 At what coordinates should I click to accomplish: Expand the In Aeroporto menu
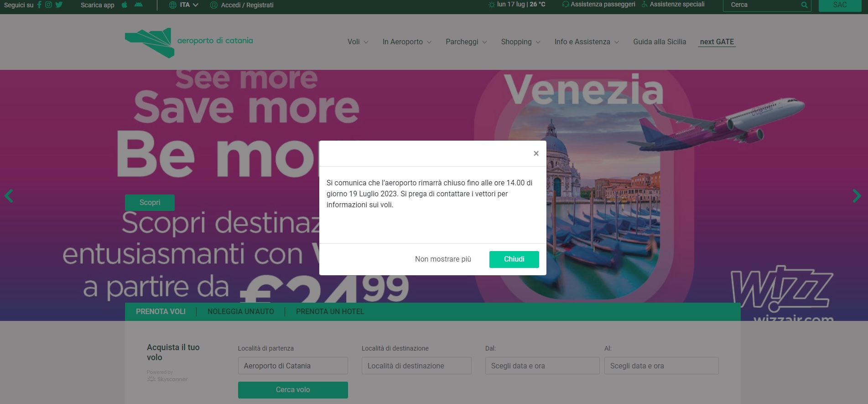point(407,42)
